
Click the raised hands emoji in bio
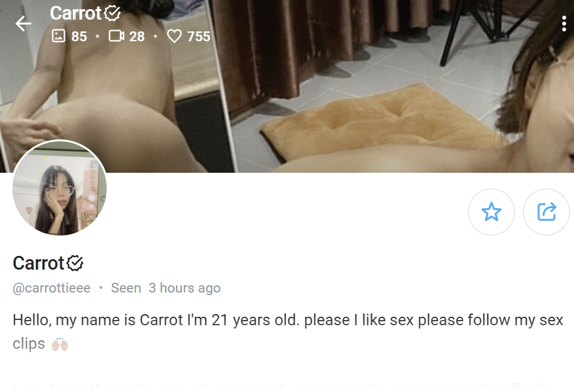pyautogui.click(x=60, y=344)
